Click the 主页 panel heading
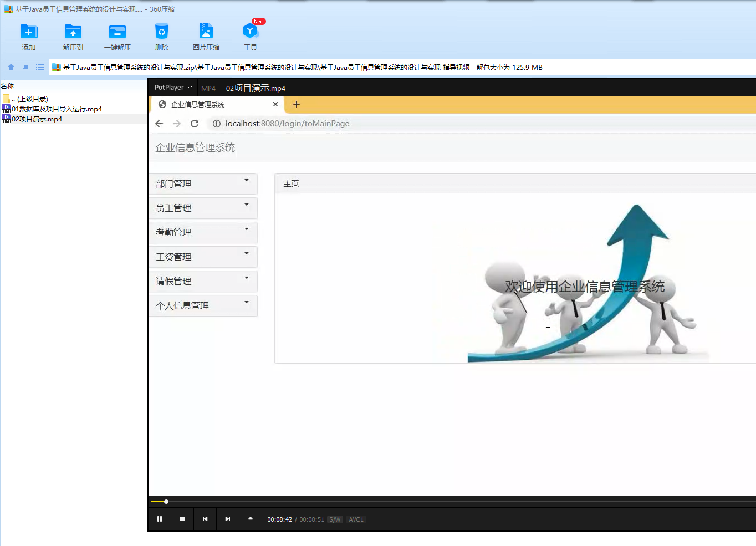The width and height of the screenshot is (756, 546). 291,183
